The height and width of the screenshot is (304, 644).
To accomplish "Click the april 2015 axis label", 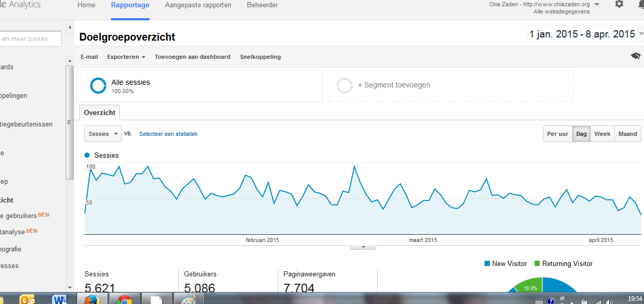I will 601,240.
